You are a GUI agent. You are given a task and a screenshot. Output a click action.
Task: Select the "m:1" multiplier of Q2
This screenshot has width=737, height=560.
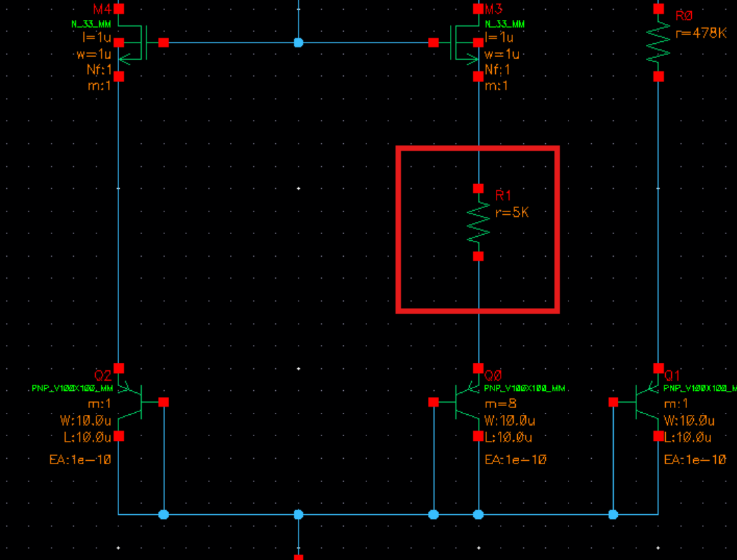(99, 403)
